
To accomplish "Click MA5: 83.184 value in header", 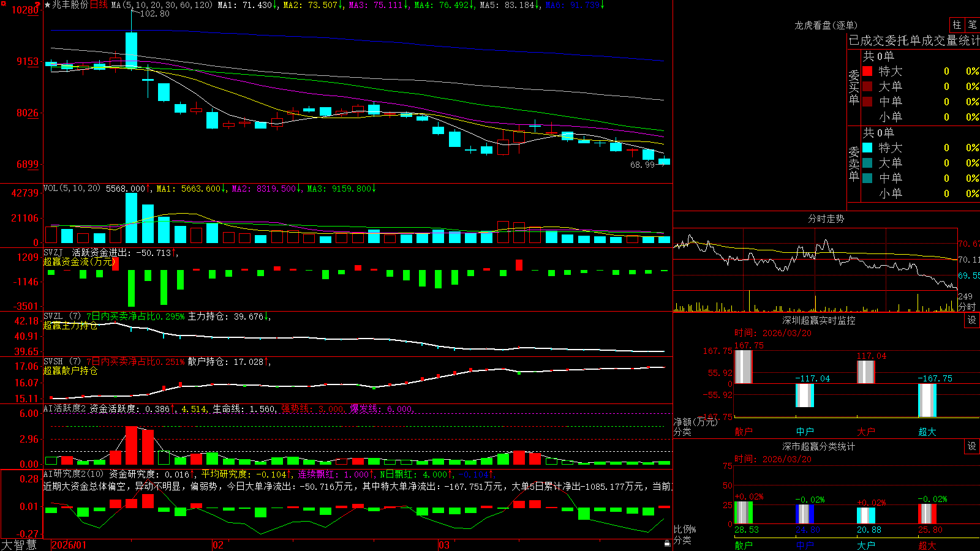I will tap(510, 5).
